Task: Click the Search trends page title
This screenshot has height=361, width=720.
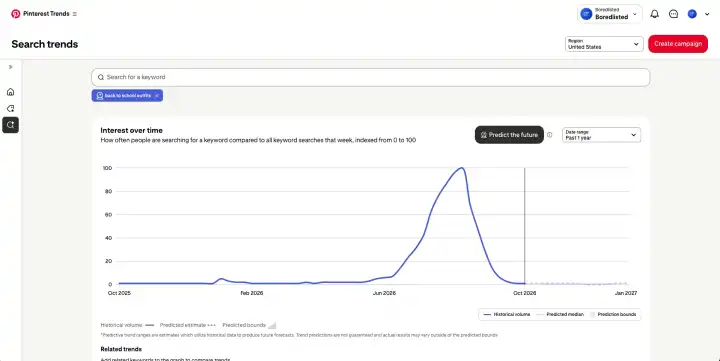Action: pos(45,44)
